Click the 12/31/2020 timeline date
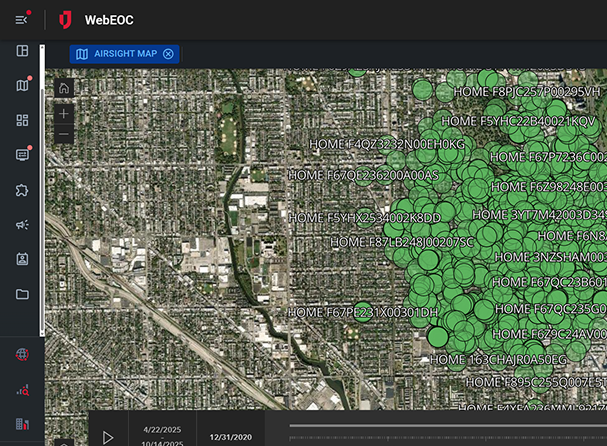Image resolution: width=607 pixels, height=446 pixels. (231, 437)
